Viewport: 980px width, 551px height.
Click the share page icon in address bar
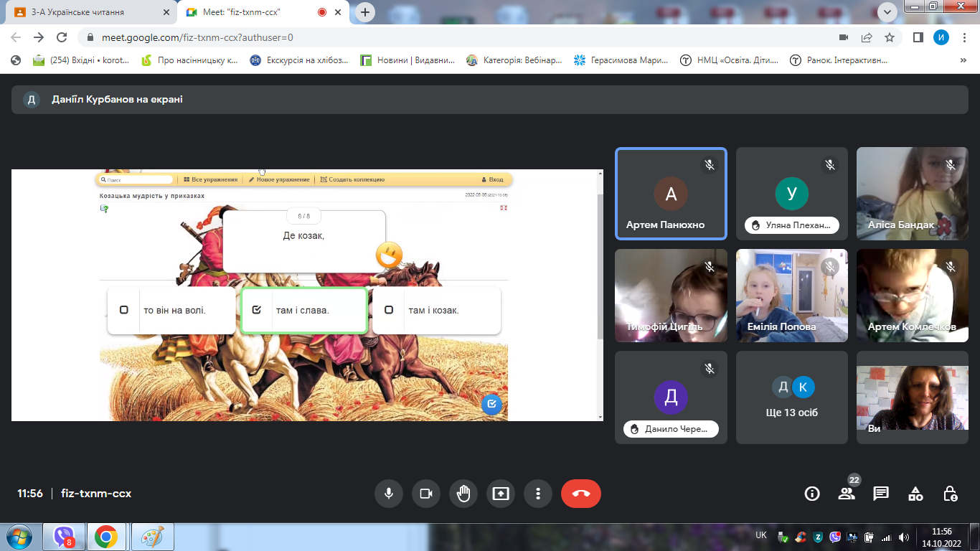867,37
